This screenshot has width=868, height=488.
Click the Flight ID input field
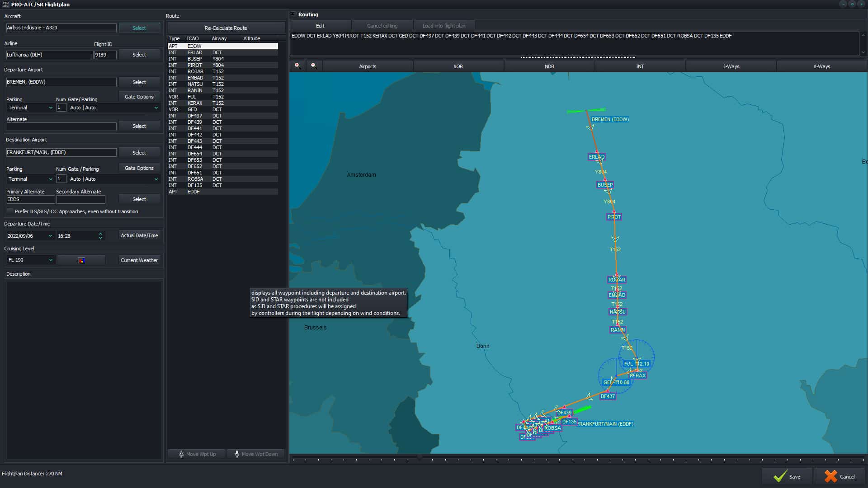[105, 55]
